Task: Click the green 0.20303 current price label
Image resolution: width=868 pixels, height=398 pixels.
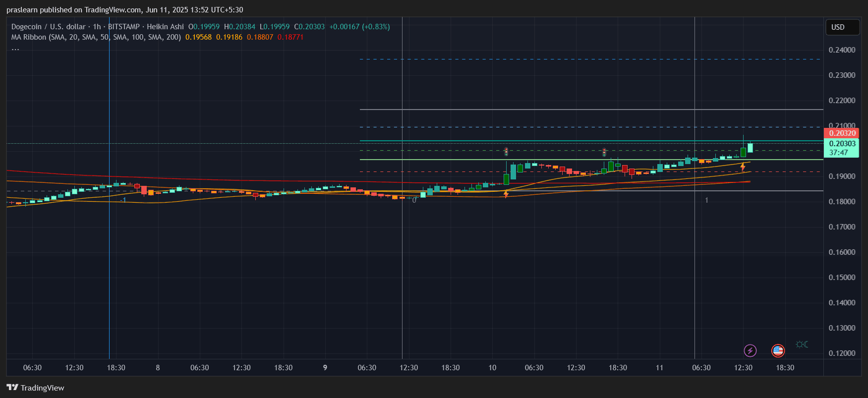Action: [x=842, y=144]
